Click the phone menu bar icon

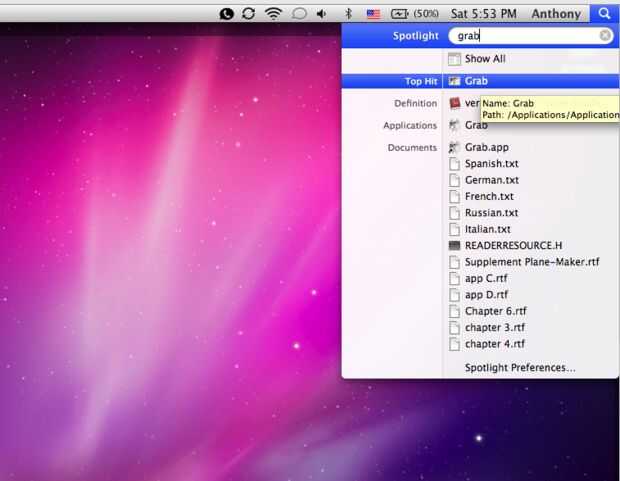tap(227, 14)
